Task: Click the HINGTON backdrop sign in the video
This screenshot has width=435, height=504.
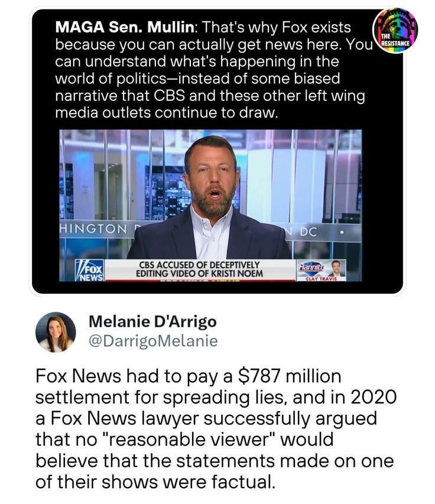Action: (94, 229)
